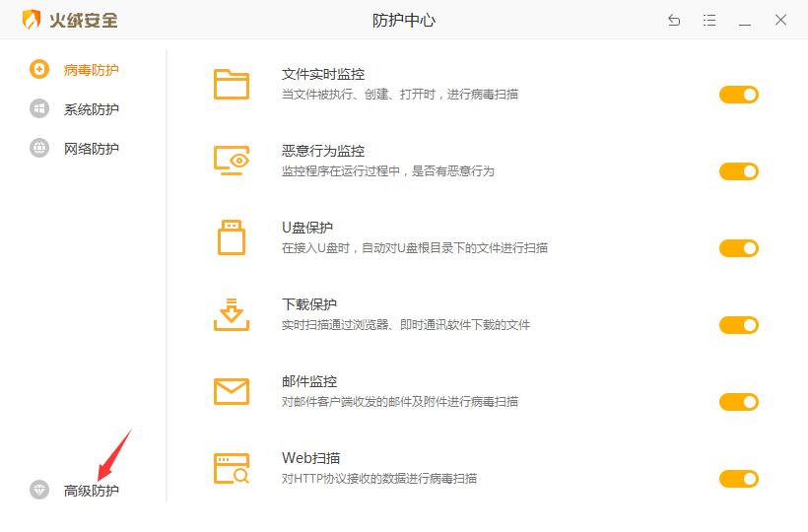
Task: Click the back arrow icon in title bar
Action: [674, 20]
